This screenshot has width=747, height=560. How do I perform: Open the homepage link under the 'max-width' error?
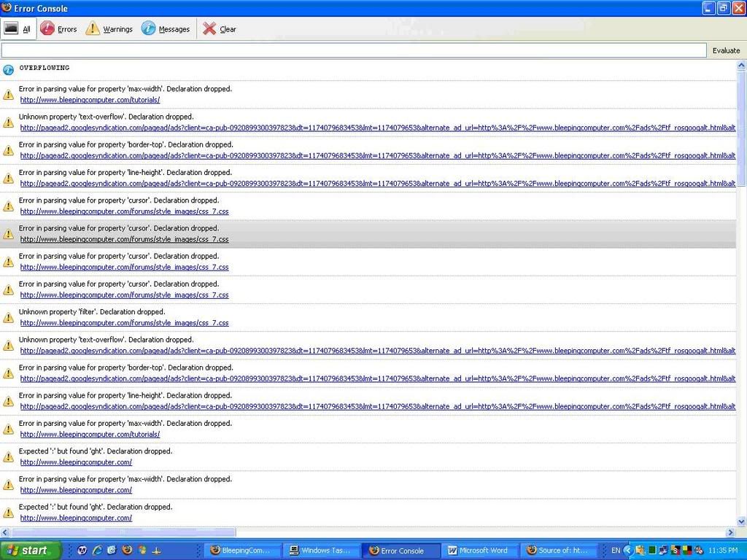(76, 490)
